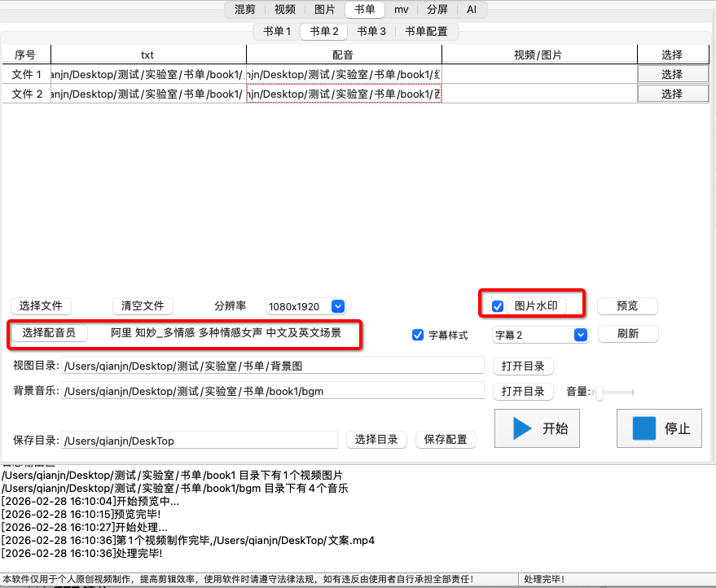Click 选择 button for 文件 1 row
The height and width of the screenshot is (588, 716).
672,74
